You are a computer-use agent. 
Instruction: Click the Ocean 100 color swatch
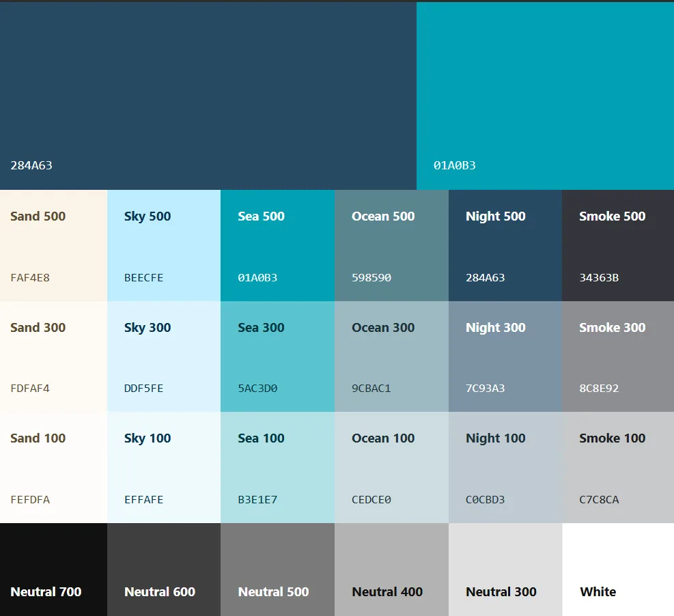point(391,467)
